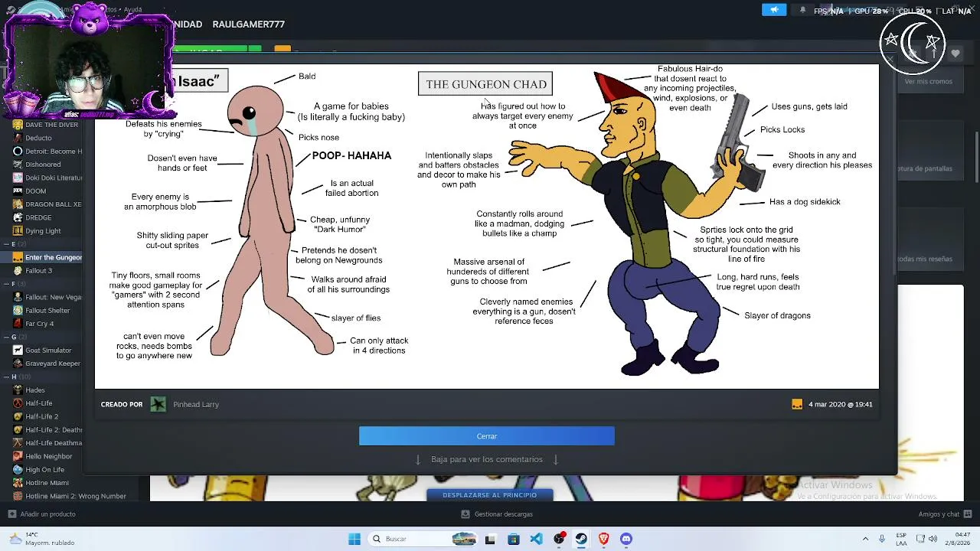
Task: Open the Steam notifications bell
Action: coord(802,10)
